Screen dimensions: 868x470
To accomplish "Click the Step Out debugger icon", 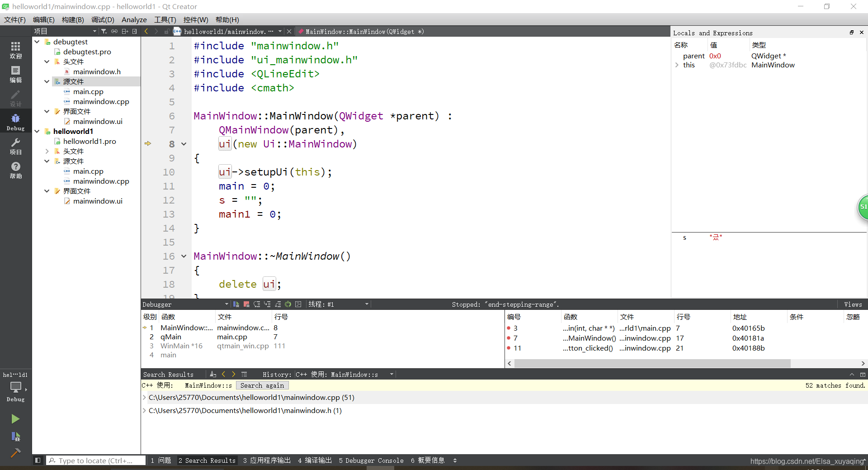I will click(x=278, y=304).
